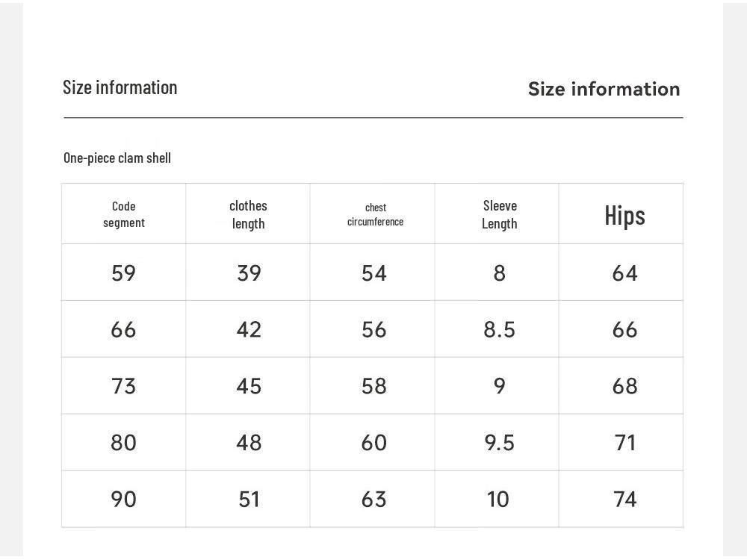This screenshot has height=560, width=747.
Task: Select code segment cell 59
Action: (124, 273)
